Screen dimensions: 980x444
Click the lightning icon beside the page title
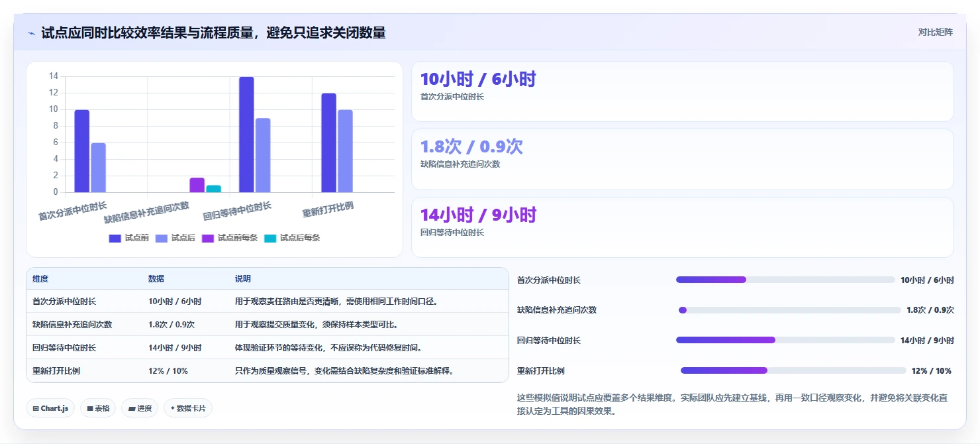coord(32,33)
